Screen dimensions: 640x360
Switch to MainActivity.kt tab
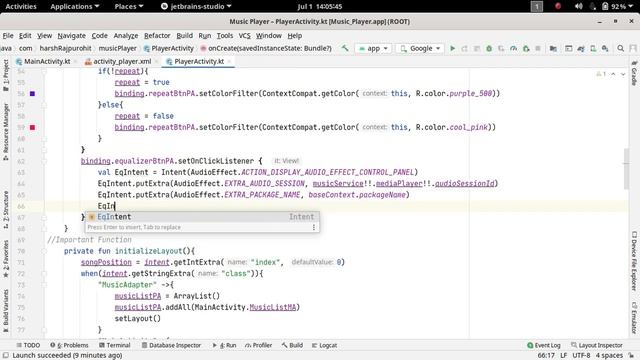[x=47, y=61]
